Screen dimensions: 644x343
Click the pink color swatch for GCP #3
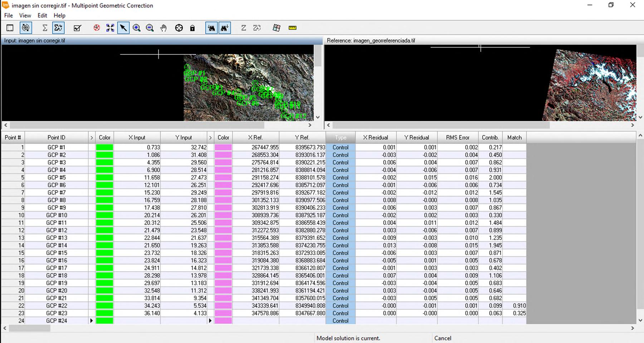coord(223,162)
